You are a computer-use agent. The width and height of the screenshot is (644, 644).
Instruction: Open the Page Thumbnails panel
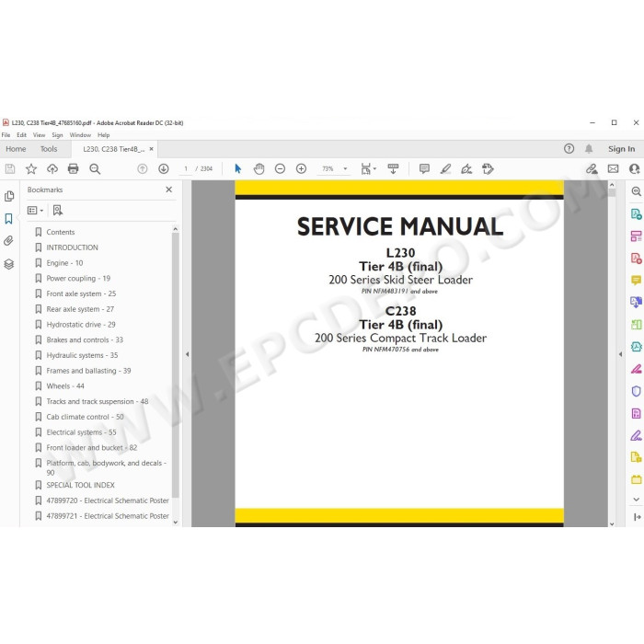pos(9,196)
